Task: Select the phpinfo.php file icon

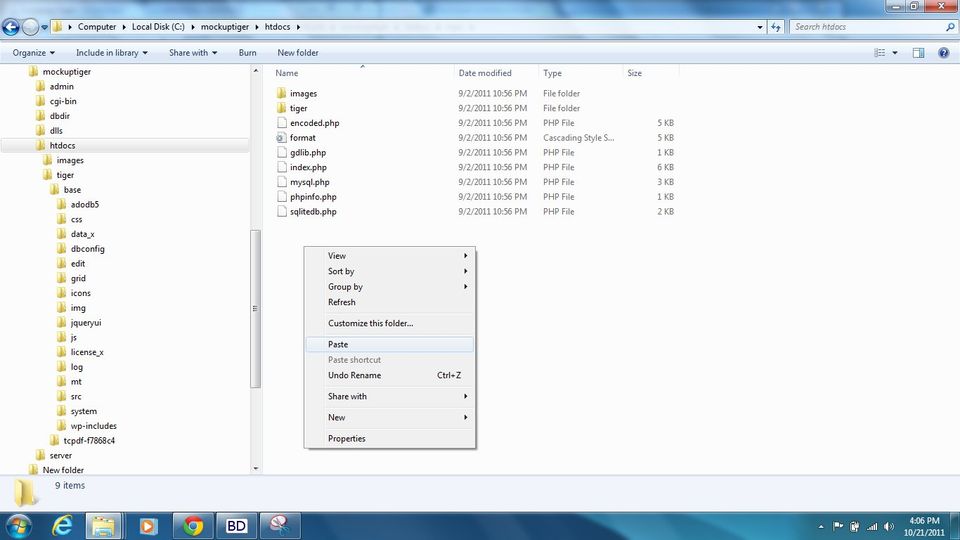Action: click(282, 197)
